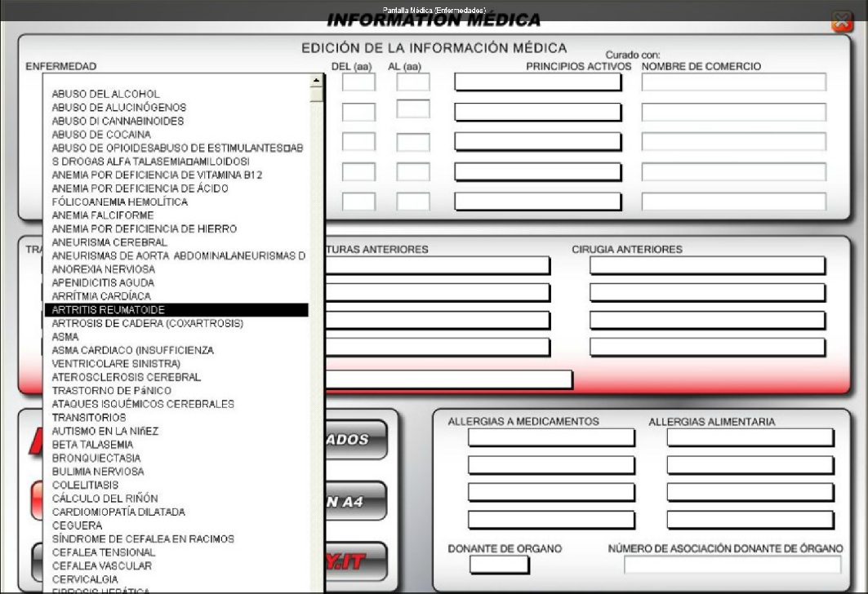This screenshot has width=868, height=594.
Task: Click the first Allergias Alimentaria field
Action: [750, 438]
